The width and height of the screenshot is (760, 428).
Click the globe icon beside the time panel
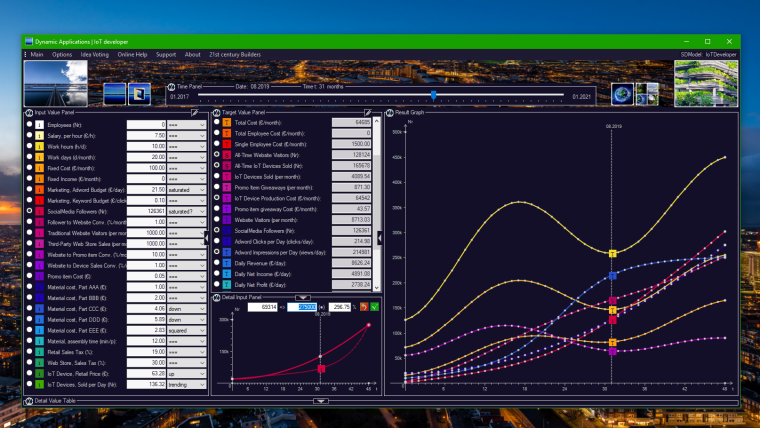[x=622, y=92]
